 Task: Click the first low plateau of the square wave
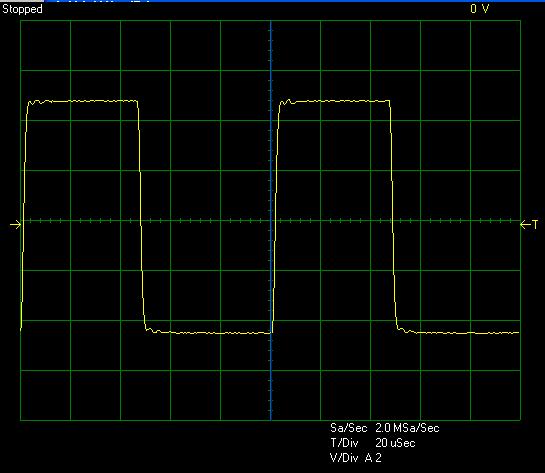click(209, 333)
